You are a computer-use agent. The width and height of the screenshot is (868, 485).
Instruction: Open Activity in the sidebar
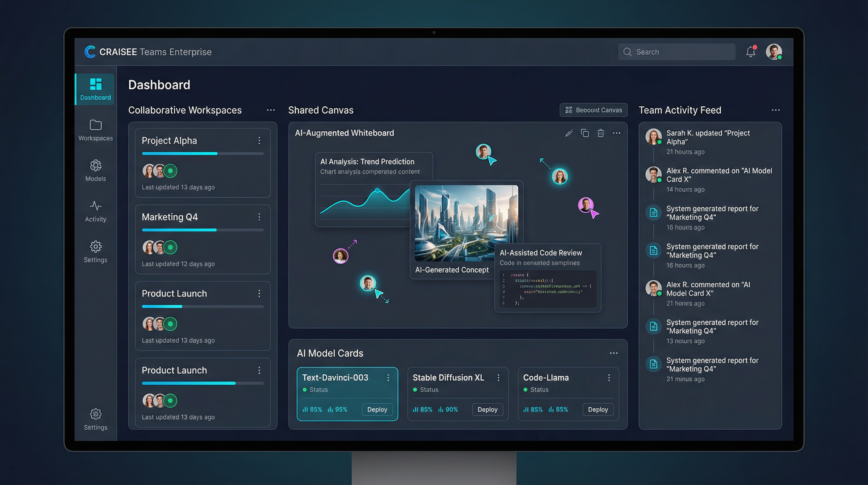click(95, 212)
